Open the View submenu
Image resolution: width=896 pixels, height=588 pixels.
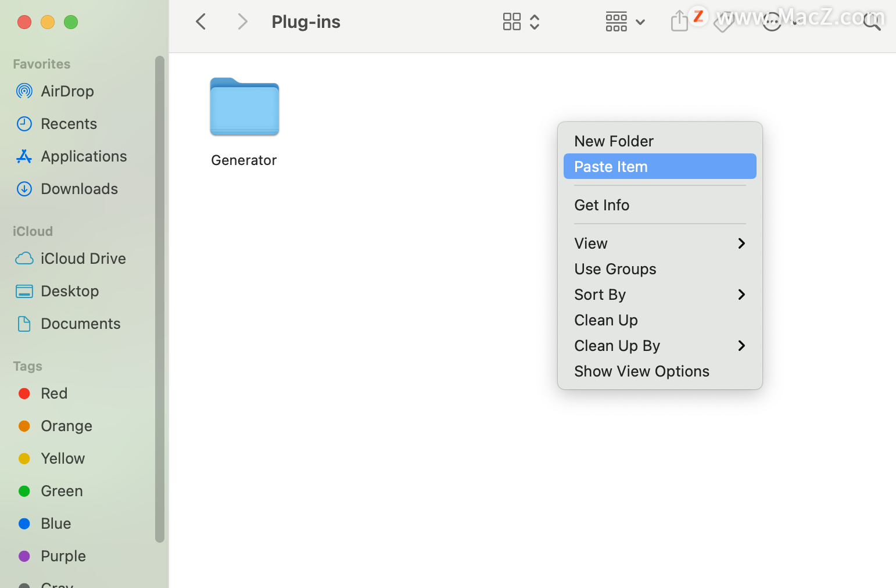660,243
